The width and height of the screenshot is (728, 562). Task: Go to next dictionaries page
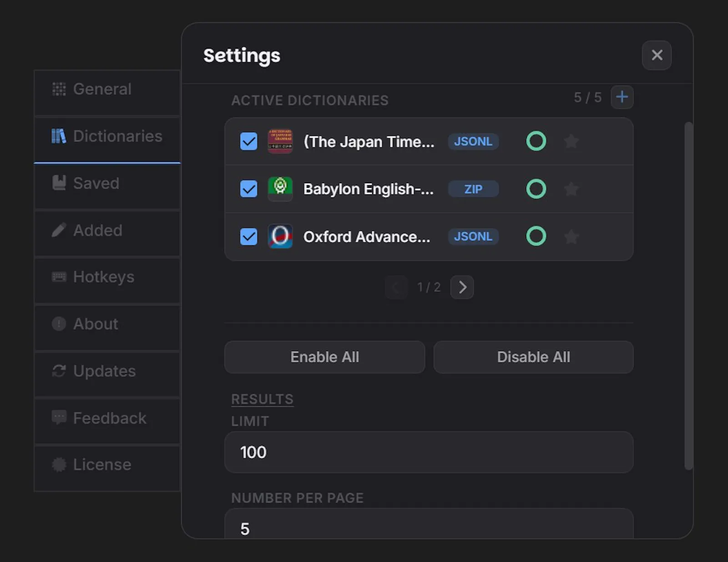point(462,287)
